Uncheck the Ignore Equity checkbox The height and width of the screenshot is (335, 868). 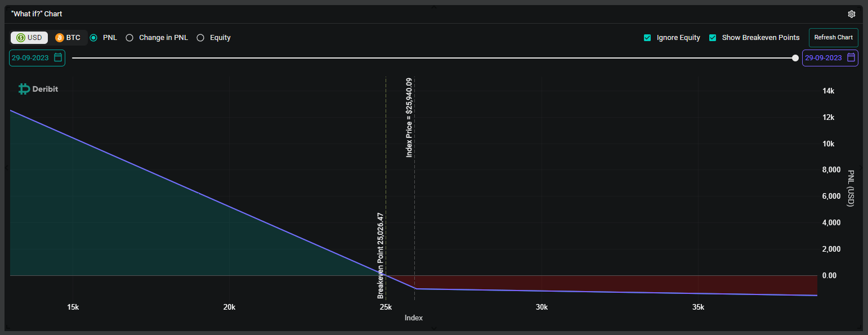click(x=647, y=38)
